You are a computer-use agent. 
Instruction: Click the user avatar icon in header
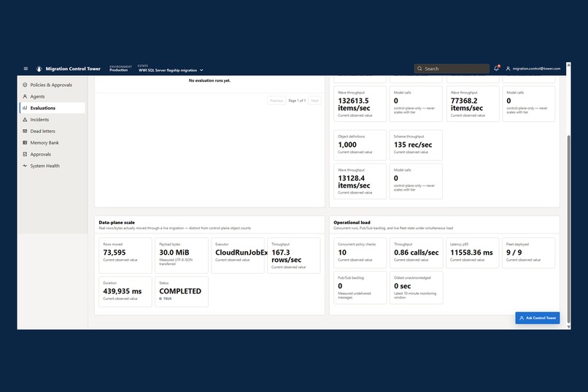(508, 69)
